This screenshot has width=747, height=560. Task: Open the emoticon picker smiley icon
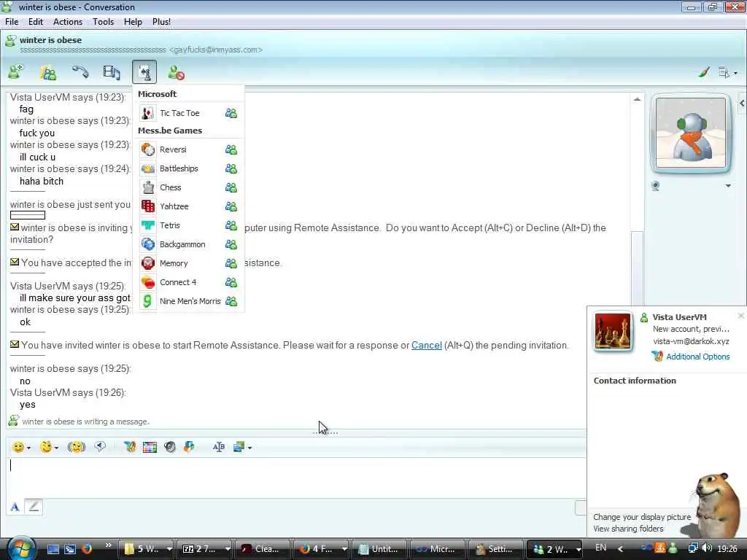pyautogui.click(x=18, y=447)
